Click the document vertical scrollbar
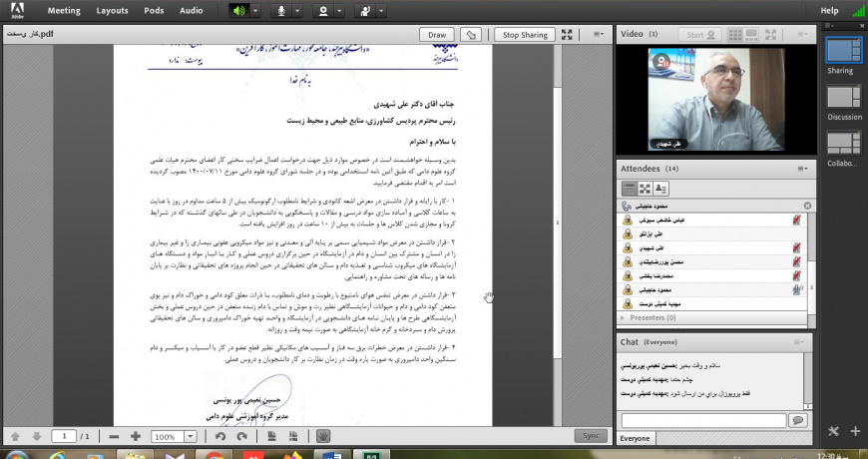The height and width of the screenshot is (459, 868). [x=558, y=222]
